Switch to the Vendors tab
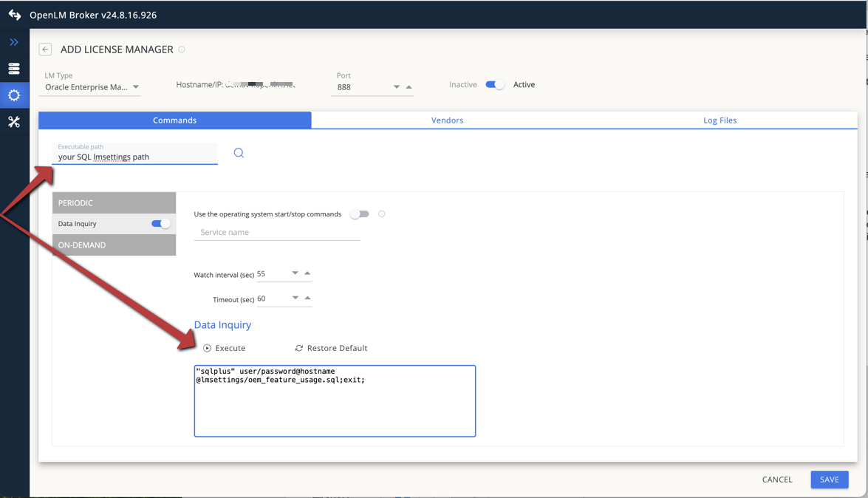 coord(447,120)
